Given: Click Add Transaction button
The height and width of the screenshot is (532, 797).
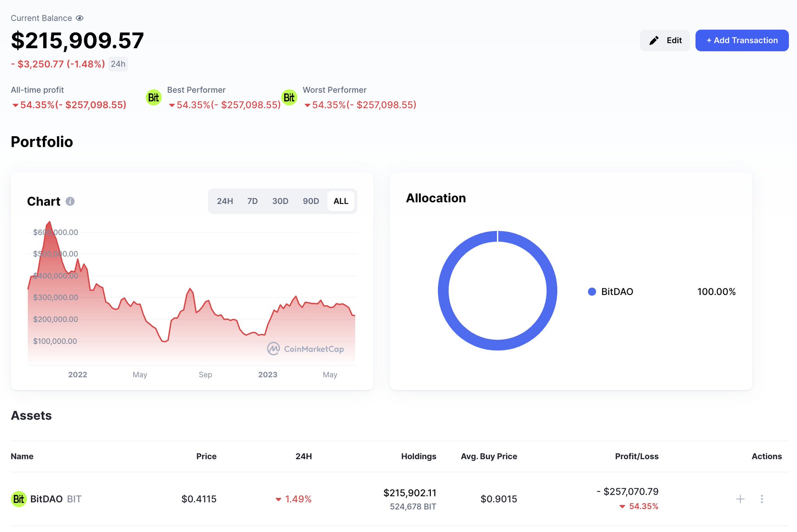Looking at the screenshot, I should (x=742, y=40).
